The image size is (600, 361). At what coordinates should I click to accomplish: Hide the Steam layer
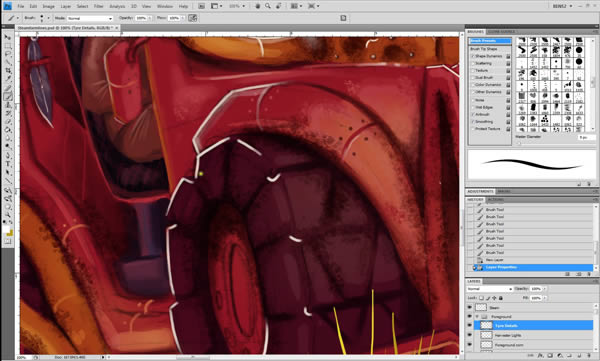coord(470,307)
